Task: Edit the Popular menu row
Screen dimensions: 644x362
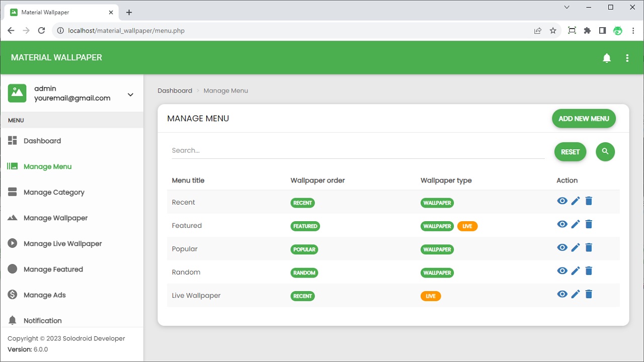Action: [x=576, y=247]
